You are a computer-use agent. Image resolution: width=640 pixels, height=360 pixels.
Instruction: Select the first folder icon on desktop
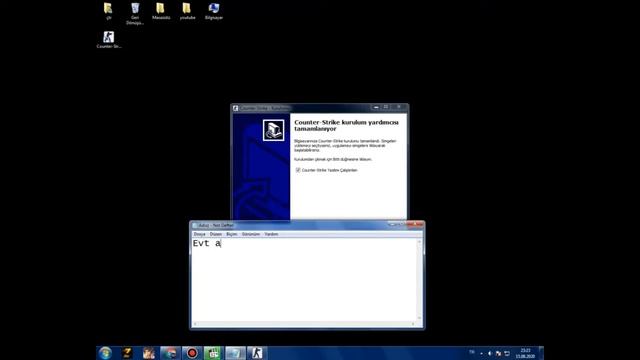click(x=108, y=11)
